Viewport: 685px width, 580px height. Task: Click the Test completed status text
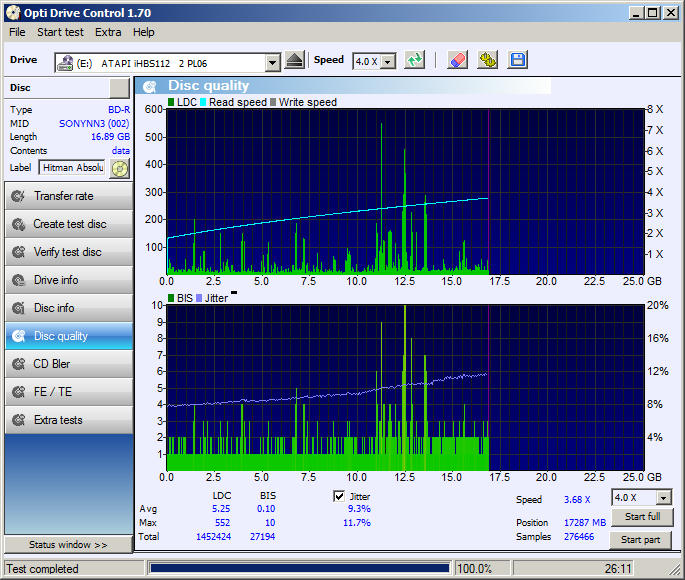pos(42,569)
